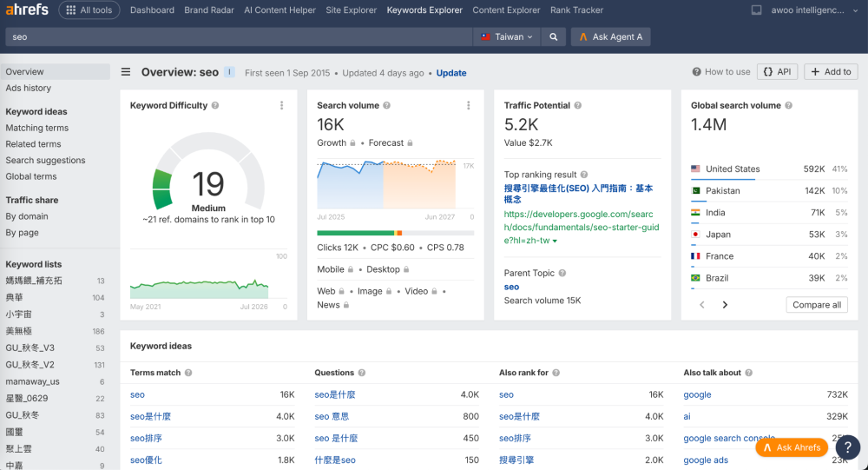The width and height of the screenshot is (868, 470).
Task: Open Search volume card three-dot menu
Action: (x=469, y=105)
